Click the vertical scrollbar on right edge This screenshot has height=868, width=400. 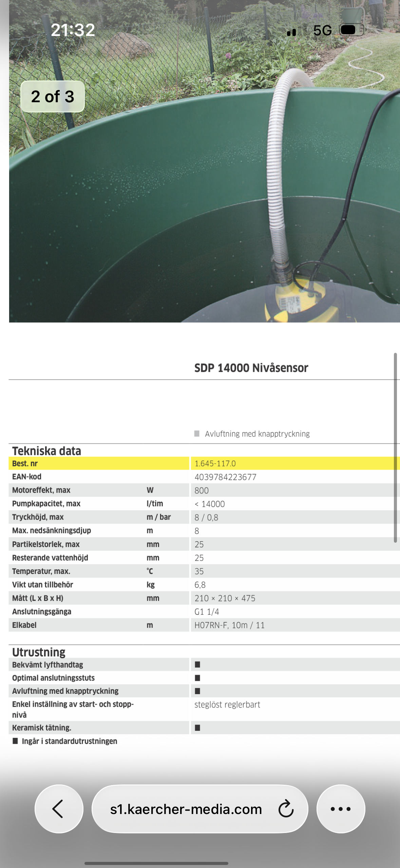pyautogui.click(x=395, y=448)
